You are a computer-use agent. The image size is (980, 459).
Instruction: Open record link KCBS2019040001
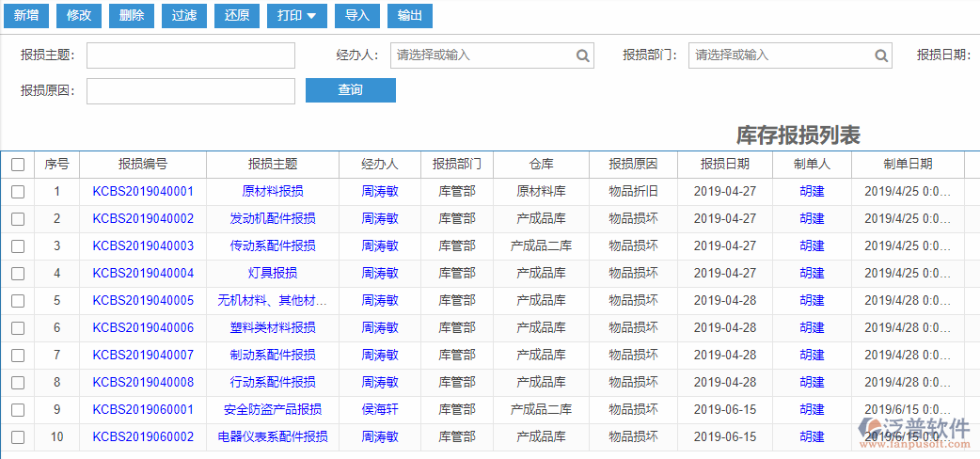click(x=143, y=191)
